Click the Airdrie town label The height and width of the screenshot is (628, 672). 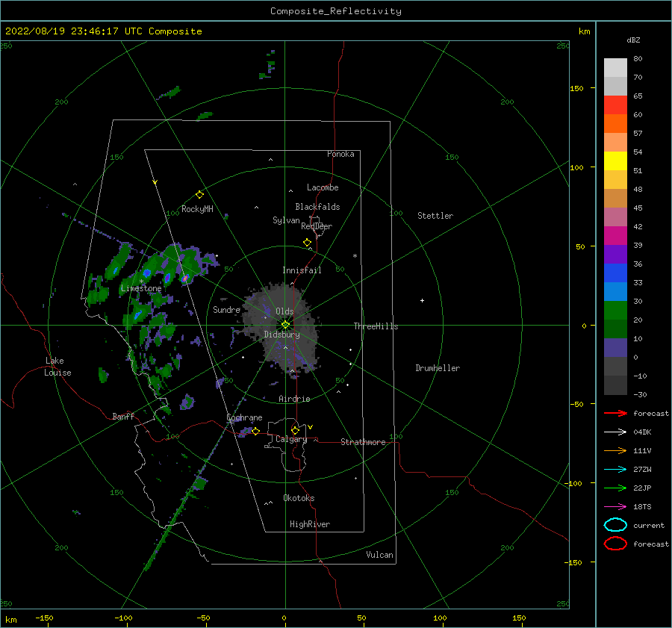[x=294, y=399]
